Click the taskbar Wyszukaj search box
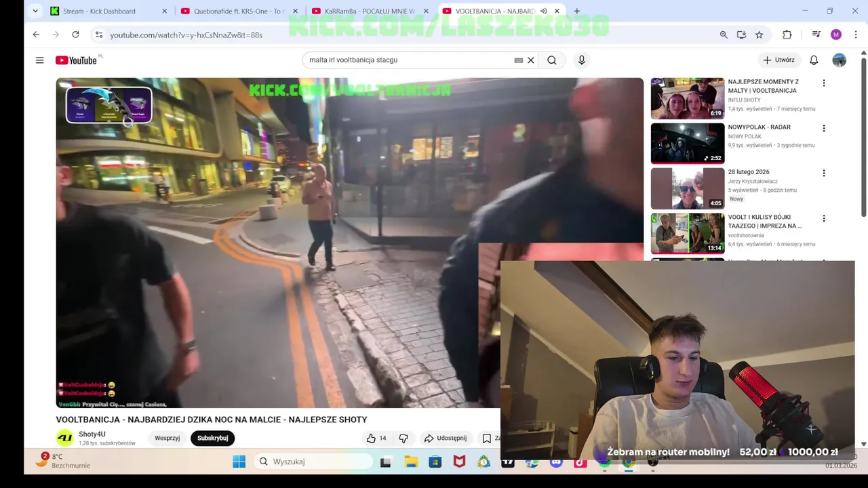This screenshot has width=868, height=488. pyautogui.click(x=313, y=462)
